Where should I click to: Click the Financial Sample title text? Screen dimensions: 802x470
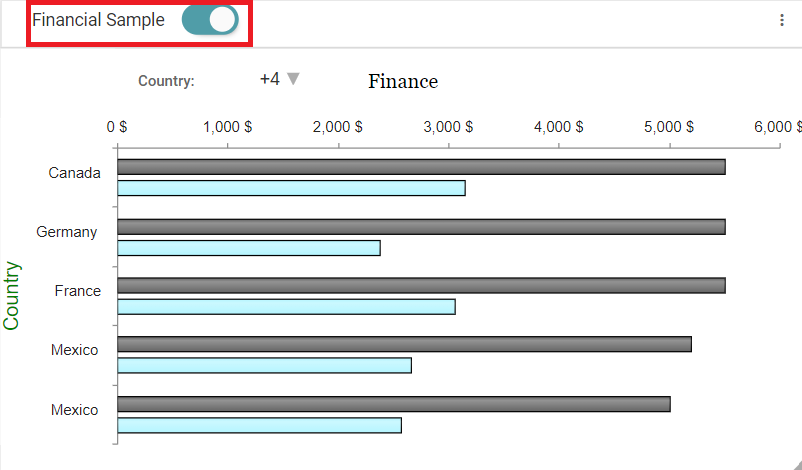click(x=98, y=20)
